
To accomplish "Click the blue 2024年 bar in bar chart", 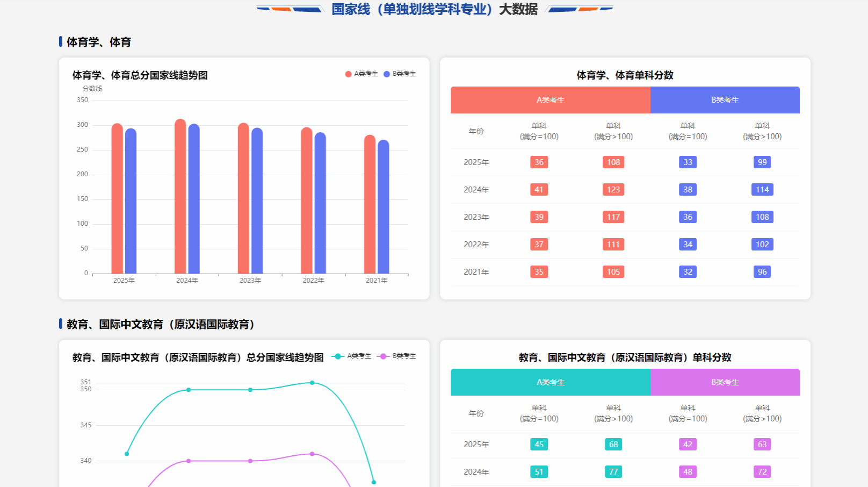I will pos(194,199).
